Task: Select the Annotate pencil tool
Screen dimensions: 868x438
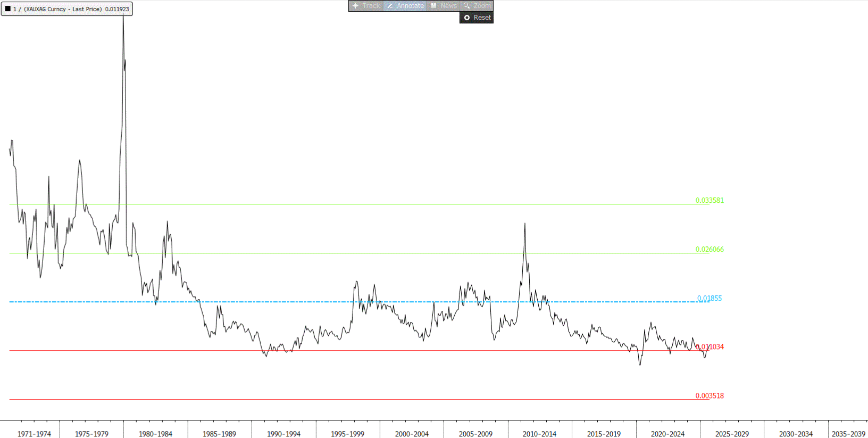Action: pos(405,6)
